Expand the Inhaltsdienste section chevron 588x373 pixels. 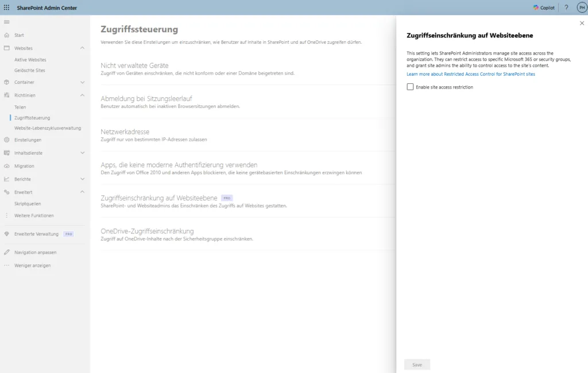82,153
